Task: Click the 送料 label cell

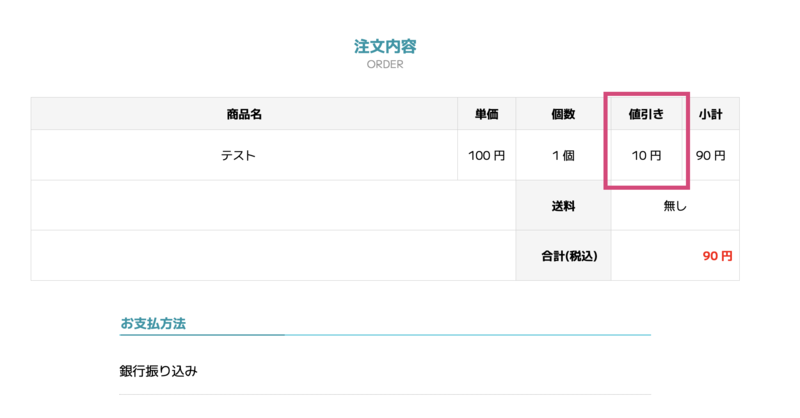Action: [563, 206]
